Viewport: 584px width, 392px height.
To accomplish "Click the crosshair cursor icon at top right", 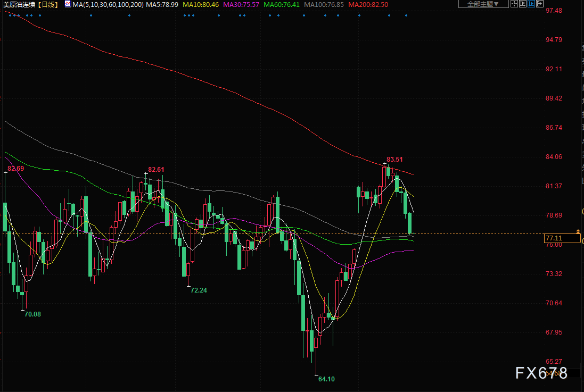I will point(513,4).
